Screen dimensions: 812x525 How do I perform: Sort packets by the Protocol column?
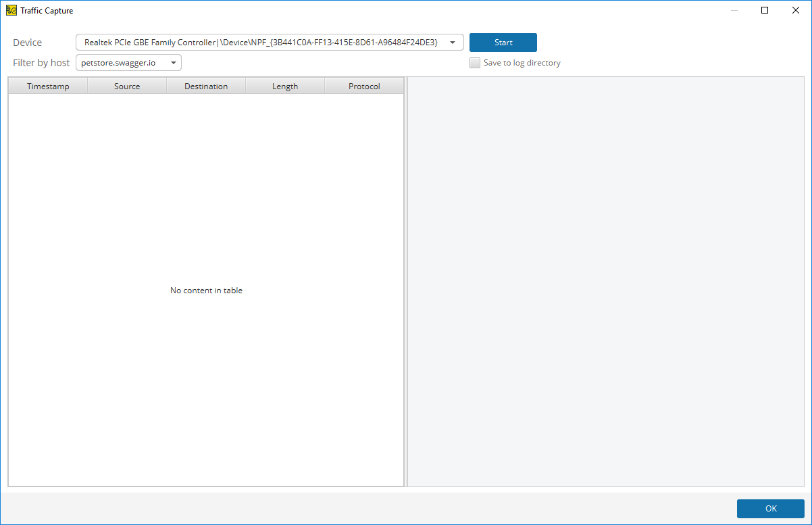(x=363, y=86)
